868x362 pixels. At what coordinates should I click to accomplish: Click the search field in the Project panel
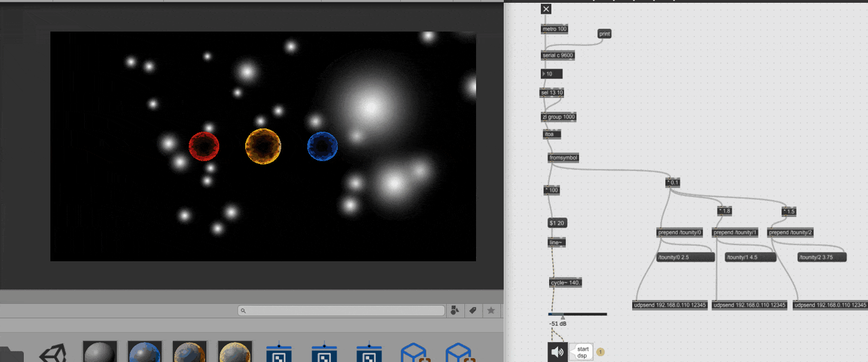pyautogui.click(x=342, y=311)
